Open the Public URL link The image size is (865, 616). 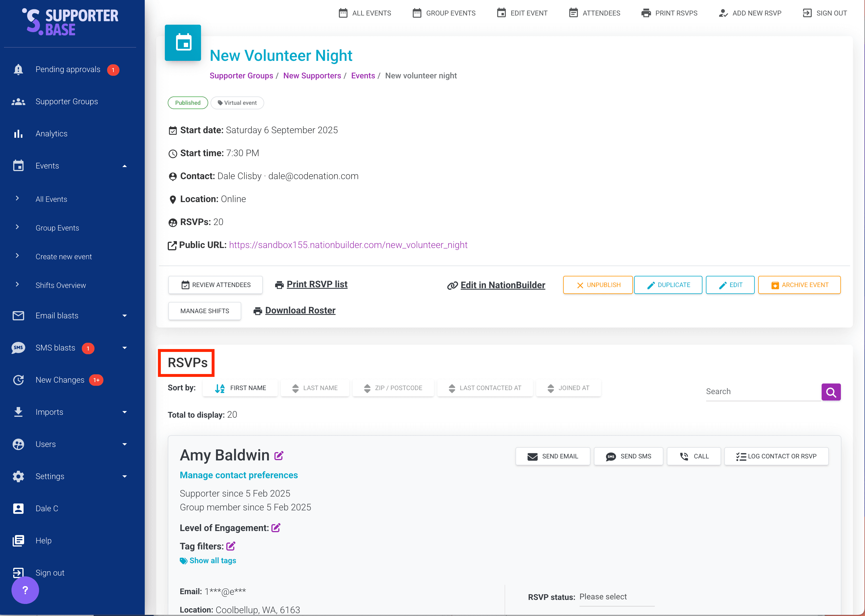(x=348, y=245)
